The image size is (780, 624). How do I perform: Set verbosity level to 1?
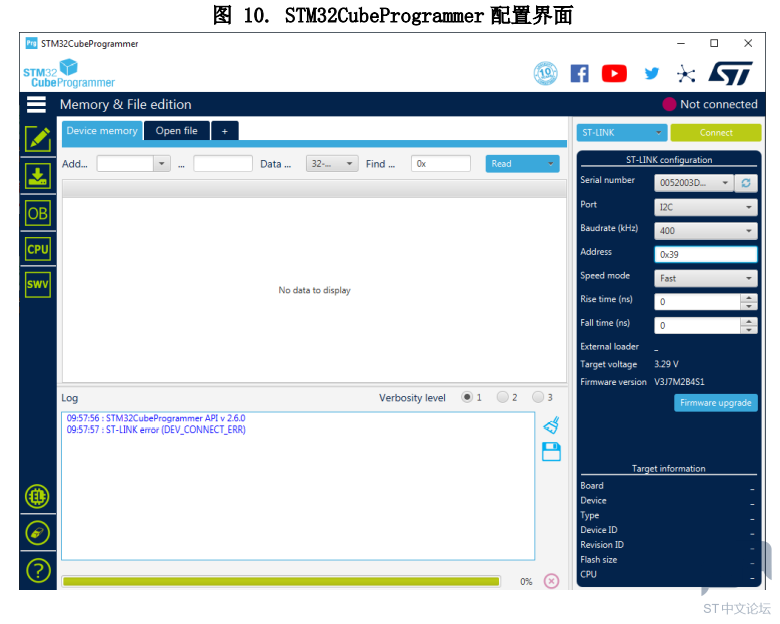pos(467,398)
